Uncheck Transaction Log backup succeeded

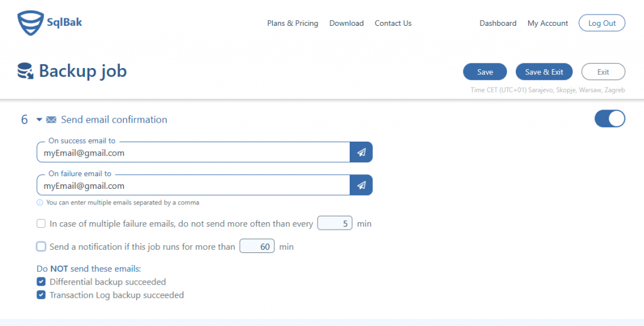point(41,295)
